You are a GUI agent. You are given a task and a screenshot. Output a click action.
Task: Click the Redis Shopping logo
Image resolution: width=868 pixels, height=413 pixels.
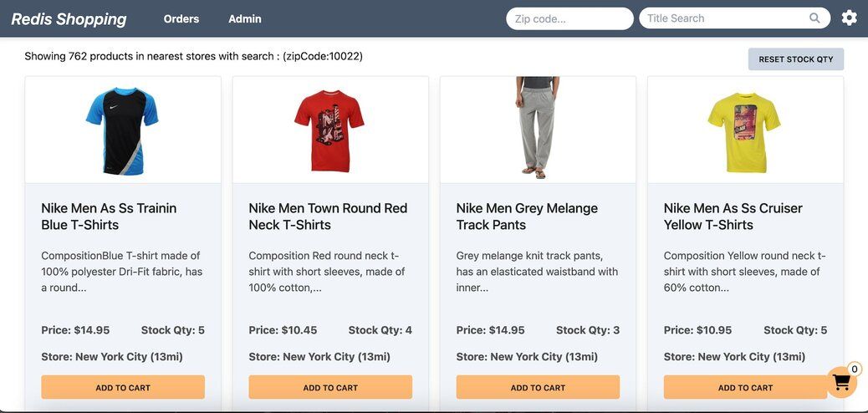click(69, 18)
